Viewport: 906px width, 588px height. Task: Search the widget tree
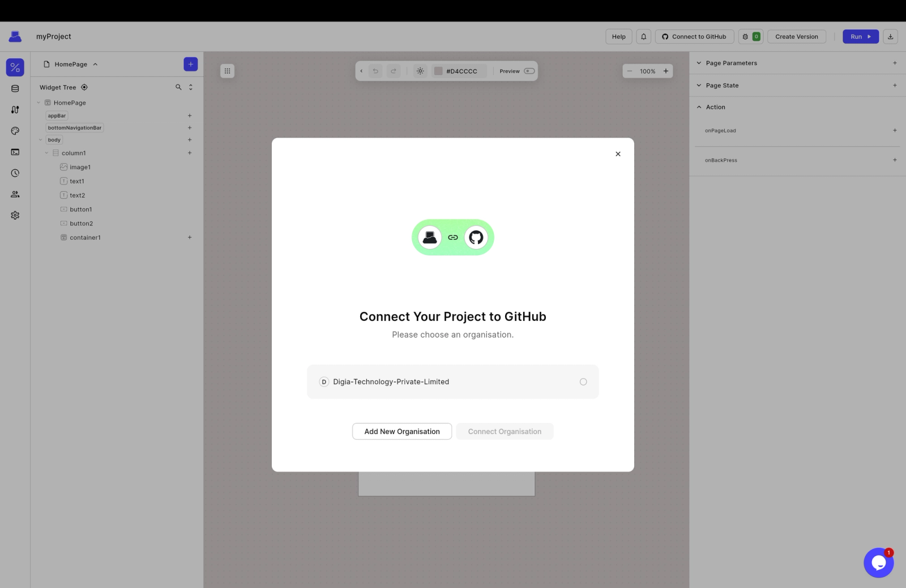coord(178,87)
